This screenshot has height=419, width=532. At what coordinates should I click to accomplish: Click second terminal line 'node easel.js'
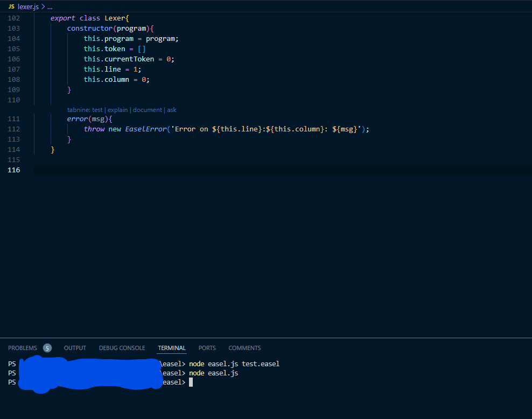click(213, 373)
